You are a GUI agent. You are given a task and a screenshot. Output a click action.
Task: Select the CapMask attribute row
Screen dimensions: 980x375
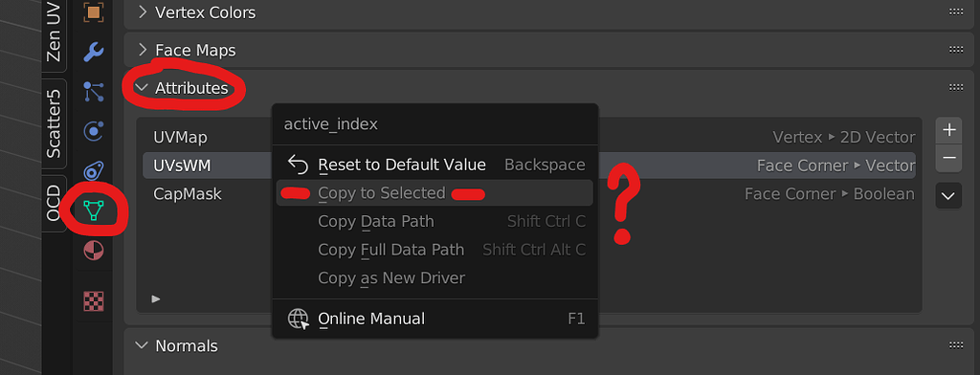[528, 194]
